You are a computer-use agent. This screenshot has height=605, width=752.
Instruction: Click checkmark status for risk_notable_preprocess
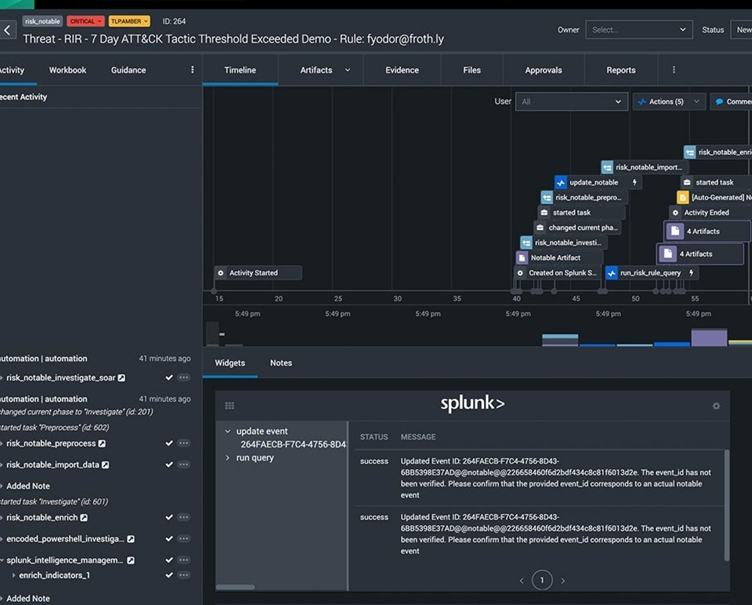[x=169, y=443]
